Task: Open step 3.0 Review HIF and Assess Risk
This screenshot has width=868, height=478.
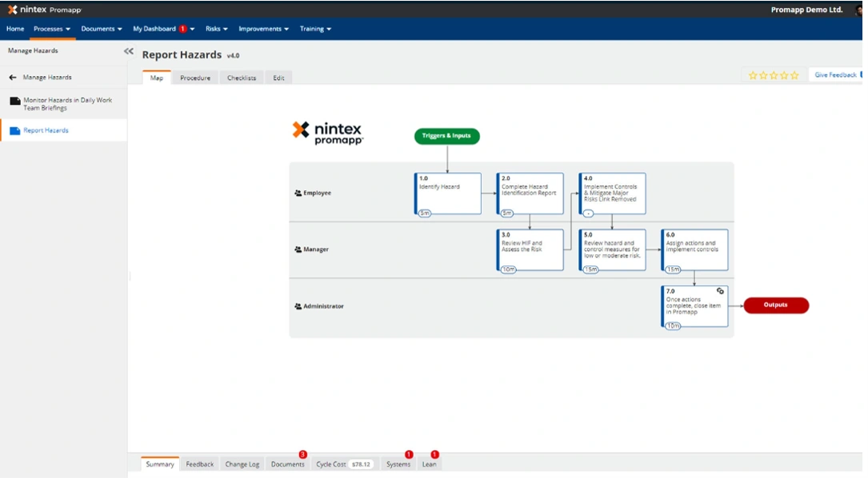Action: pos(530,250)
